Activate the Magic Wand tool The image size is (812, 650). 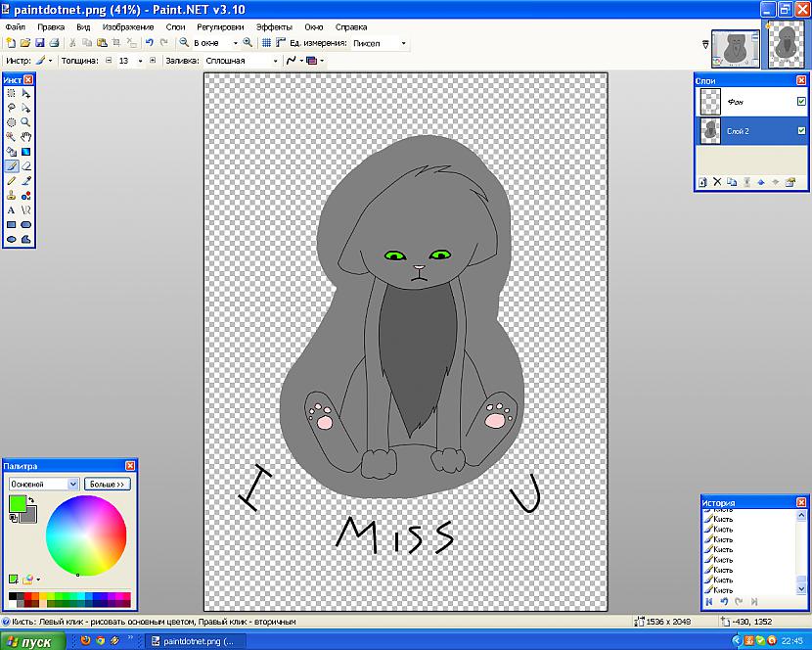pos(12,137)
